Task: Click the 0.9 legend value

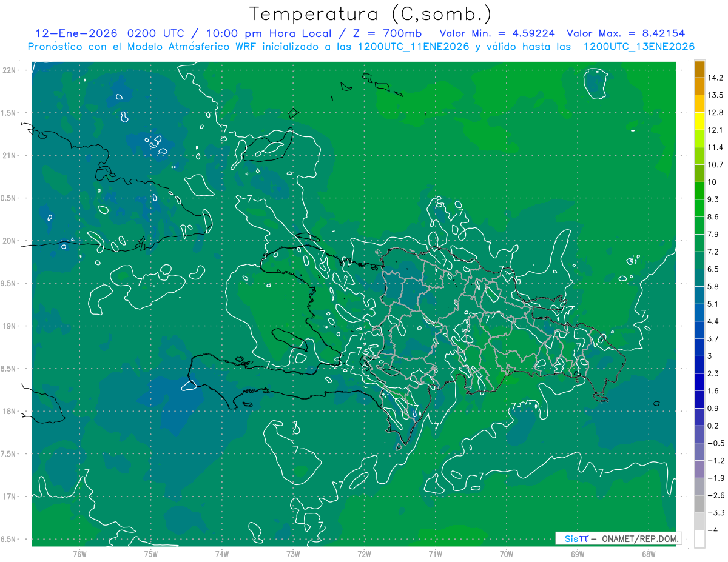Action: [713, 409]
